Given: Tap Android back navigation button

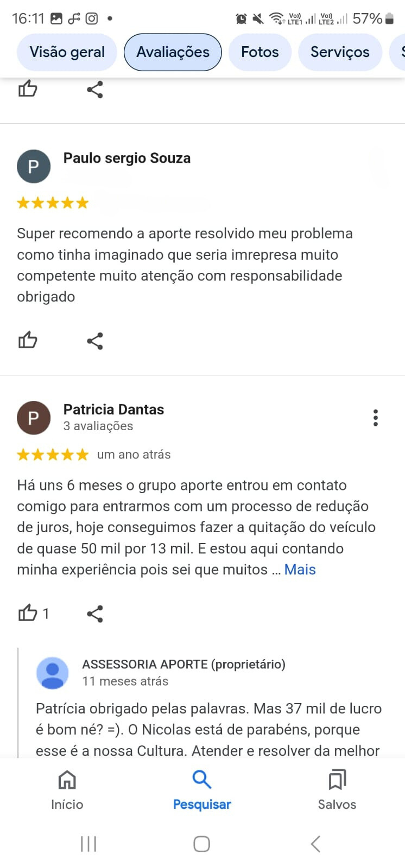Looking at the screenshot, I should 315,844.
